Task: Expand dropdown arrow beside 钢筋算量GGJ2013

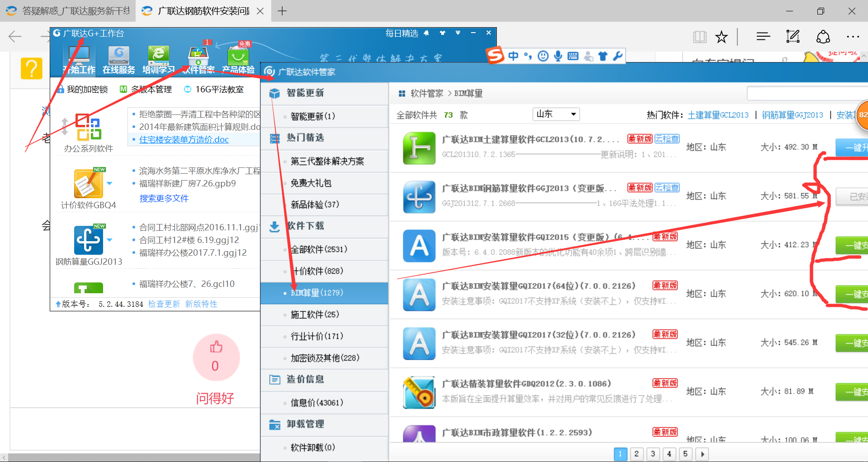Action: pyautogui.click(x=109, y=240)
